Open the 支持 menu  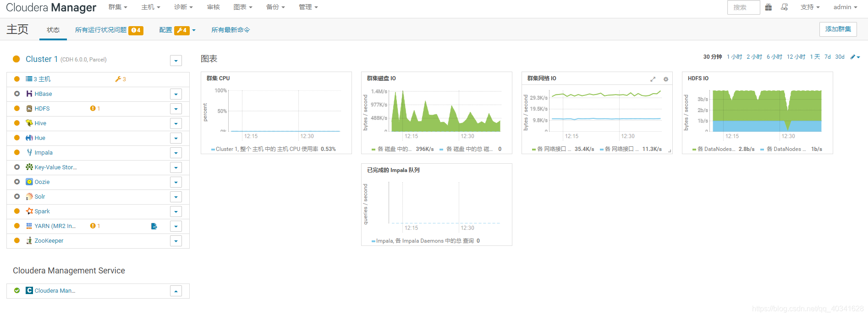[x=810, y=7]
